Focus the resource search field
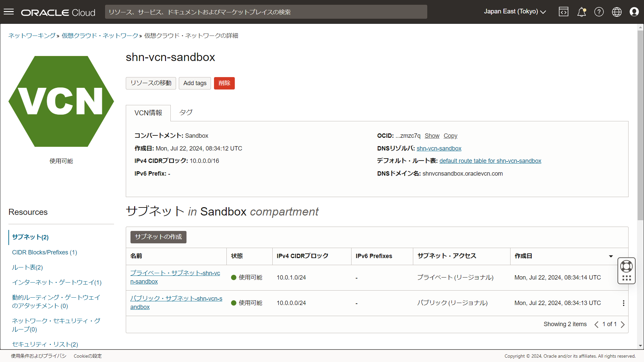 266,12
